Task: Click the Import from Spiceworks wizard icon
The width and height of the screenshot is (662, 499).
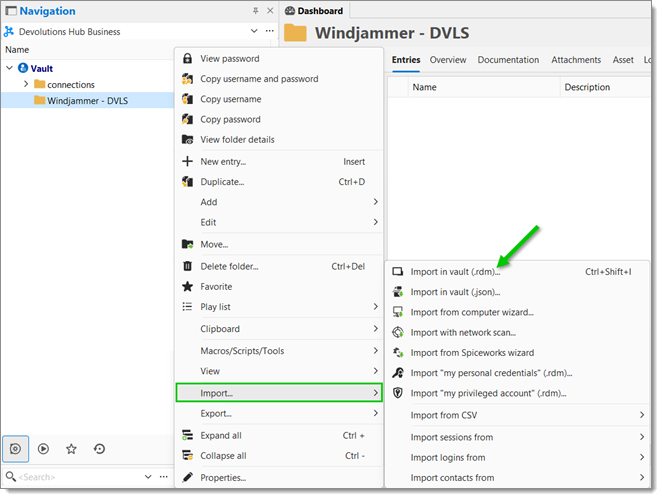Action: point(398,353)
